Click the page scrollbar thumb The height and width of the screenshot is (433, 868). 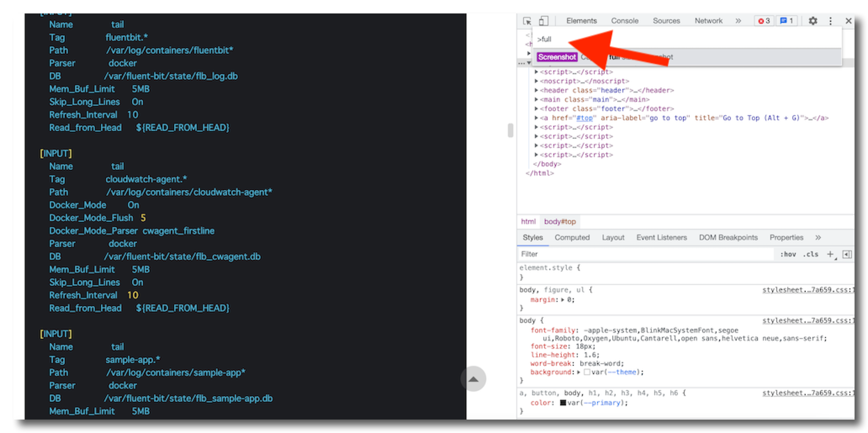coord(510,130)
